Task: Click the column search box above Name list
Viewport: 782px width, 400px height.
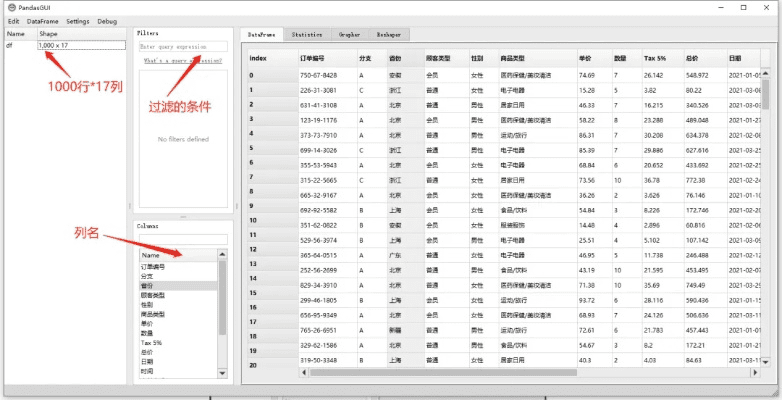Action: (x=182, y=238)
